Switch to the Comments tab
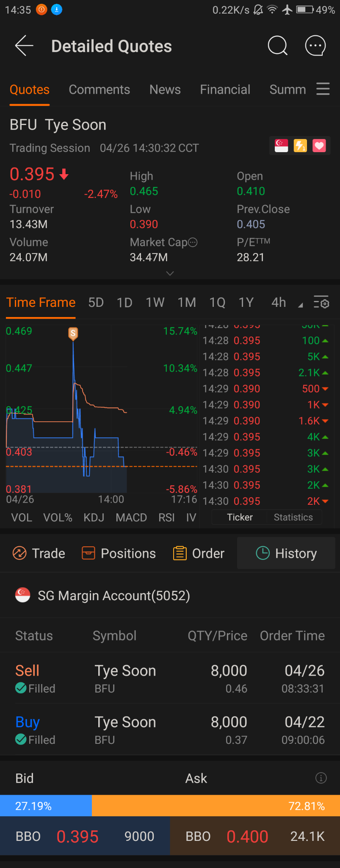Viewport: 340px width, 868px height. pos(100,89)
